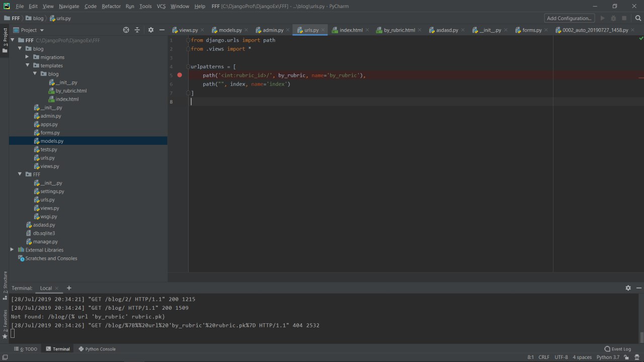Switch to by_rubric.html editor tab
This screenshot has width=644, height=362.
coord(399,30)
